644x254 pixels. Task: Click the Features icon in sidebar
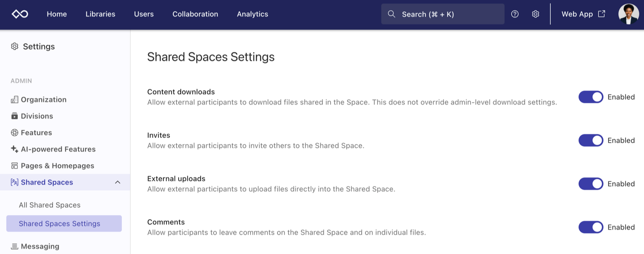tap(15, 133)
